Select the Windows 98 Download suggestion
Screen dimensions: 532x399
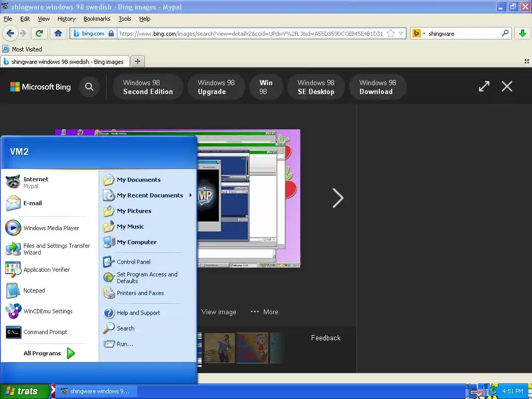(x=378, y=87)
